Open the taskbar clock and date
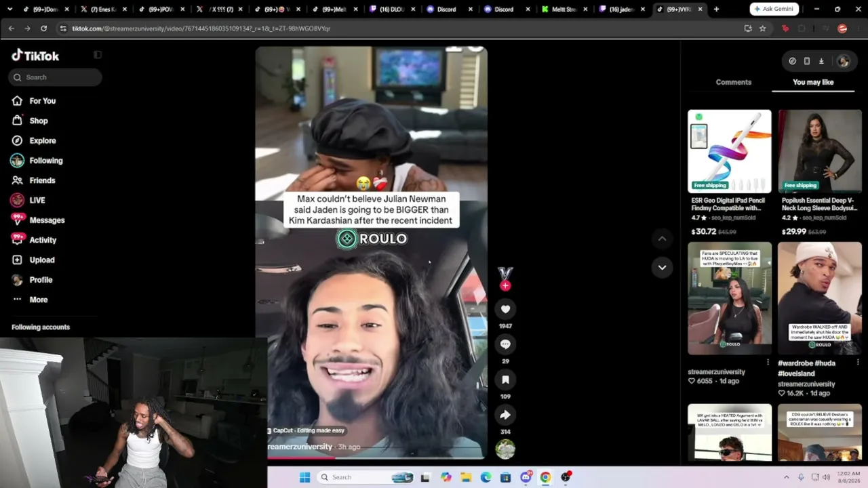Image resolution: width=868 pixels, height=488 pixels. point(849,477)
